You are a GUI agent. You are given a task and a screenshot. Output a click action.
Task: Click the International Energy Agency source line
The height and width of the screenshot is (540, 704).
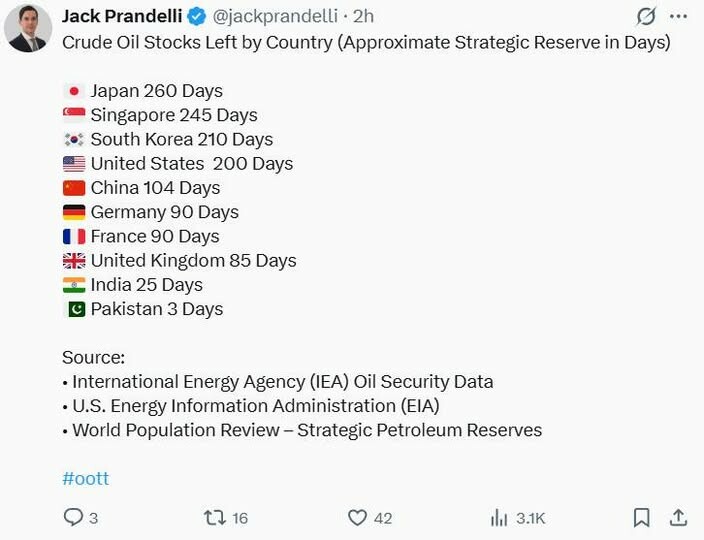coord(282,381)
